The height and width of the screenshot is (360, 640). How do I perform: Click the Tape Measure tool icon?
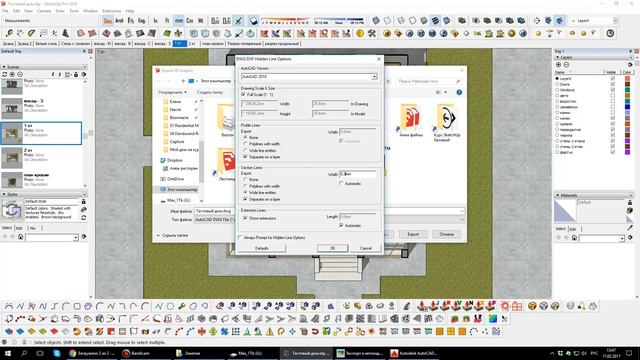(x=9, y=33)
